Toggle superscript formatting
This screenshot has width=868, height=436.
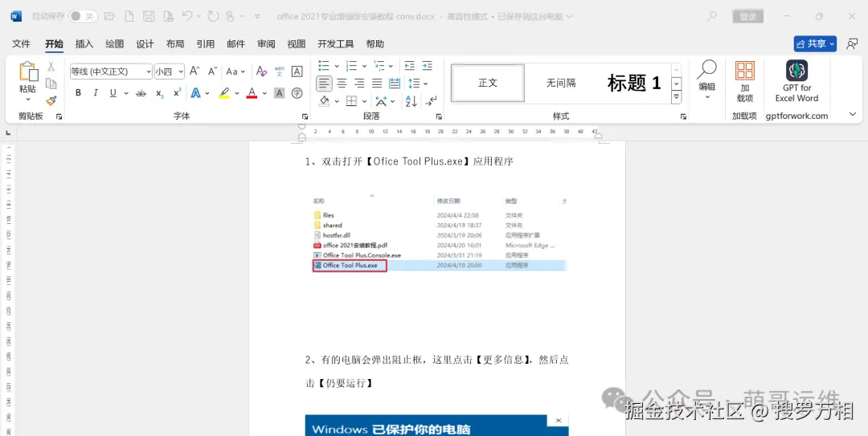pos(177,93)
